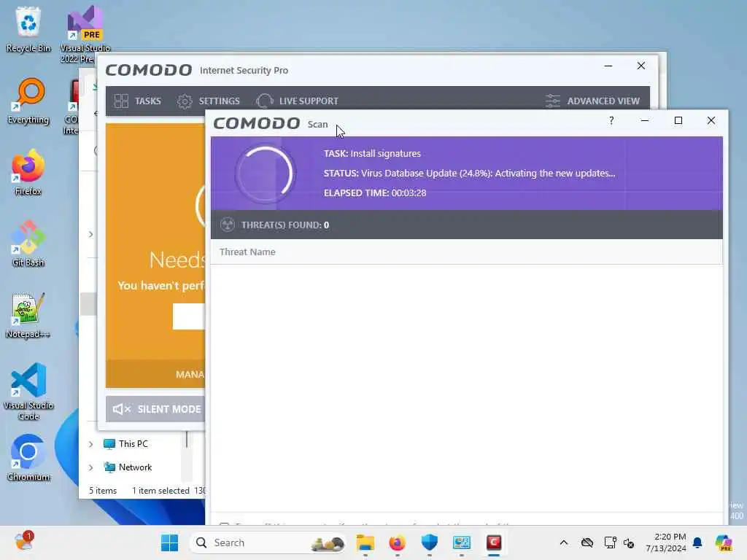The image size is (747, 560).
Task: Open File Explorer from taskbar
Action: click(365, 542)
